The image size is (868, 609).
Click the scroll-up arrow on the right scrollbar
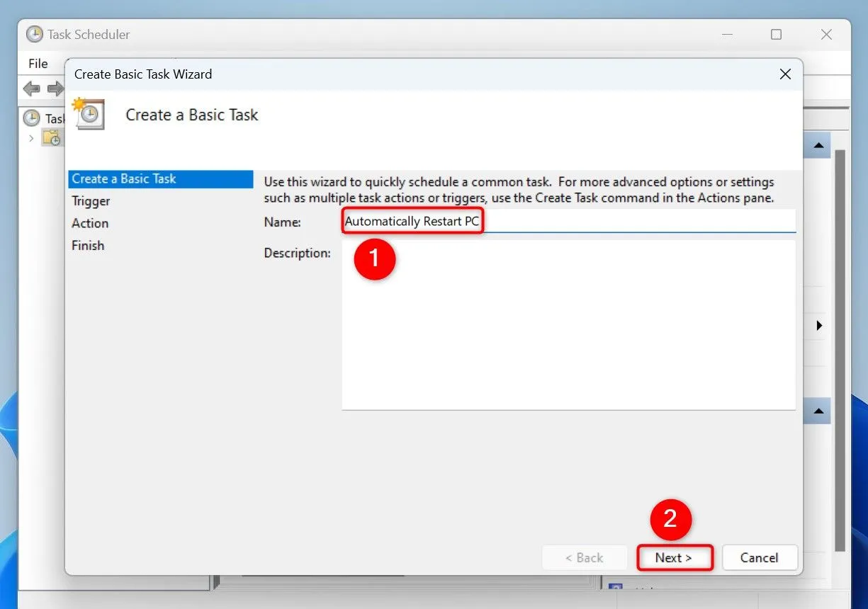coord(818,144)
